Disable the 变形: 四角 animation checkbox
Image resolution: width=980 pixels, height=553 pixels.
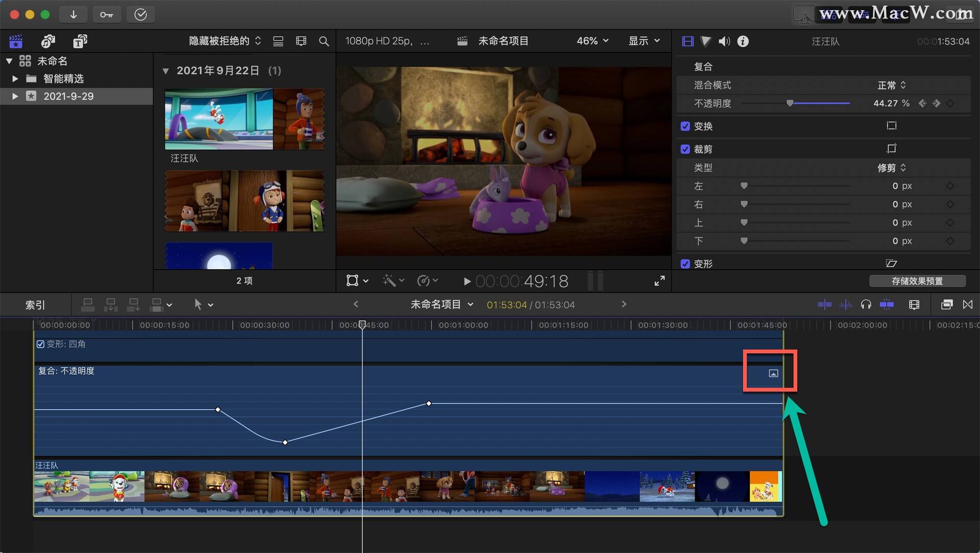click(40, 344)
